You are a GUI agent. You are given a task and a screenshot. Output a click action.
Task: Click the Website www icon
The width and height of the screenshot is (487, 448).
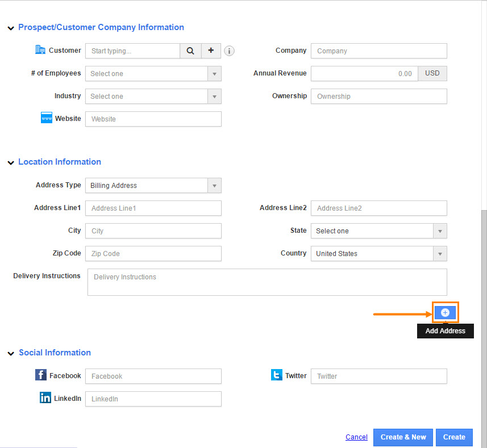coord(47,118)
